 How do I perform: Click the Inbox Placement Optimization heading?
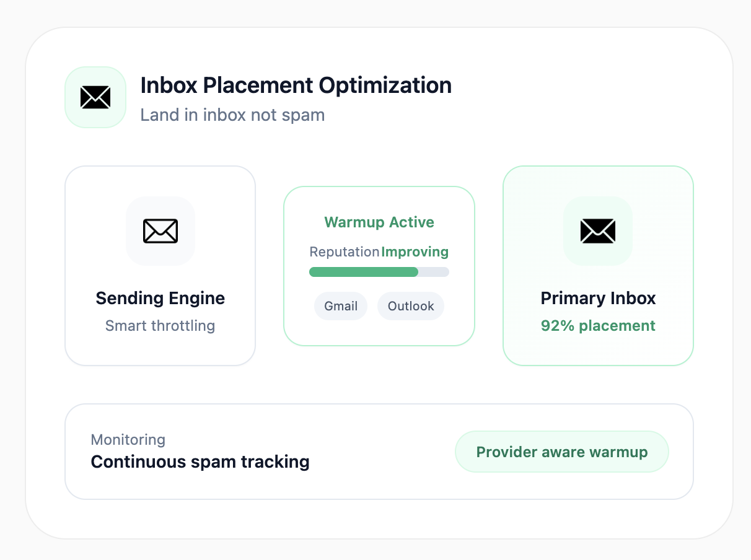pos(296,85)
